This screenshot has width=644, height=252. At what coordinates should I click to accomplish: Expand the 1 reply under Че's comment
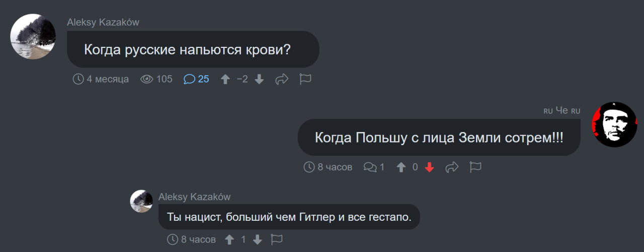pyautogui.click(x=374, y=167)
